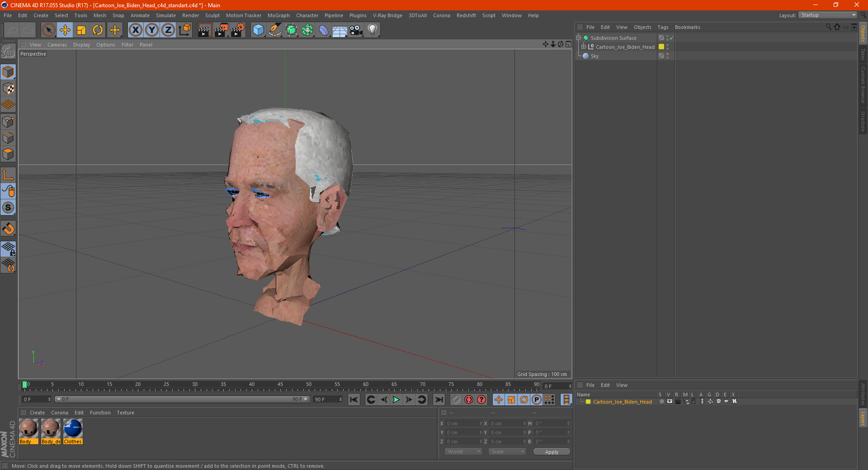Open Edit Render Settings icon
This screenshot has height=470, width=868.
[238, 30]
